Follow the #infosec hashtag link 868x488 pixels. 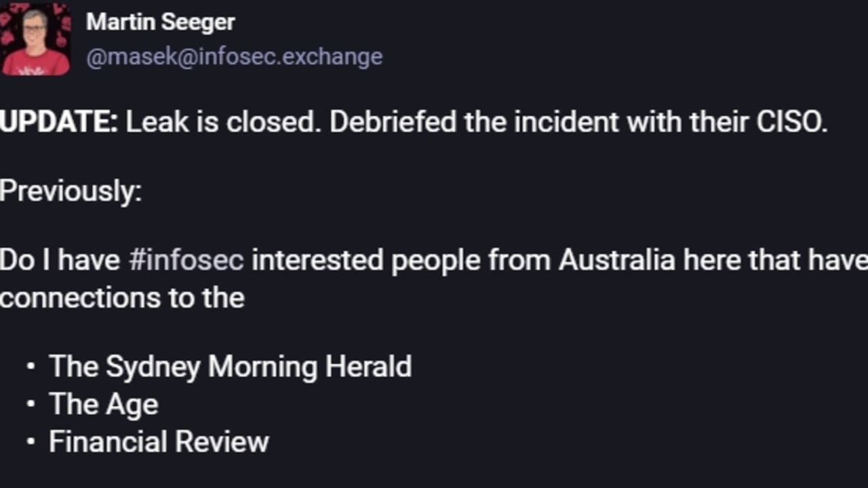186,260
